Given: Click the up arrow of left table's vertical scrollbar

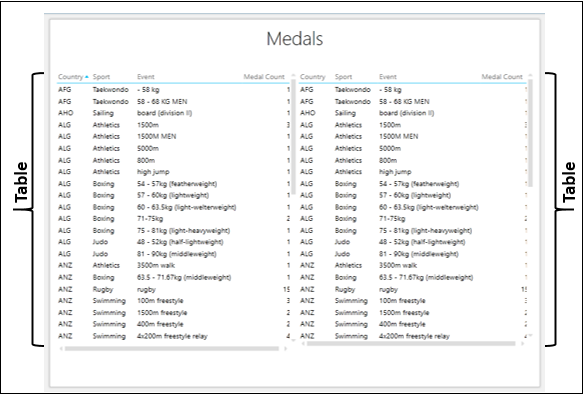Looking at the screenshot, I should [x=293, y=75].
